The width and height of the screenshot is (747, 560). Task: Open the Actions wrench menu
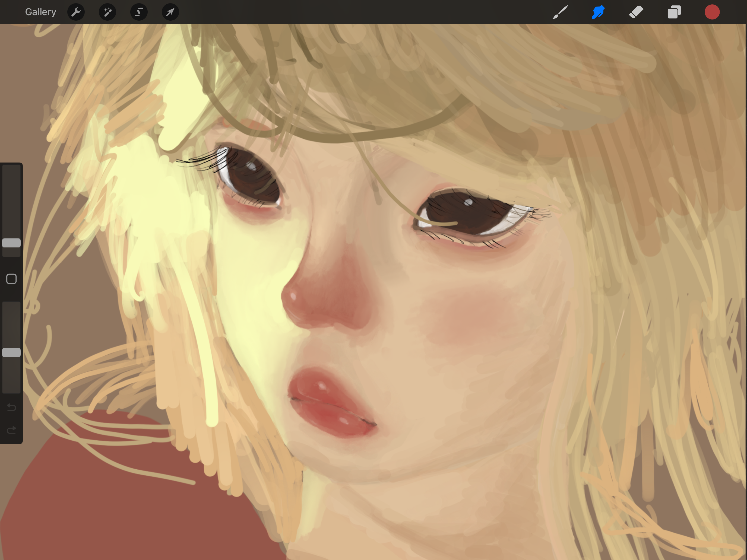click(x=76, y=12)
